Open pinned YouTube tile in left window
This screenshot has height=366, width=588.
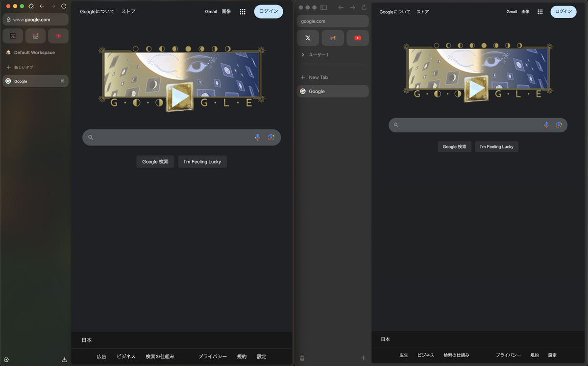click(x=58, y=36)
